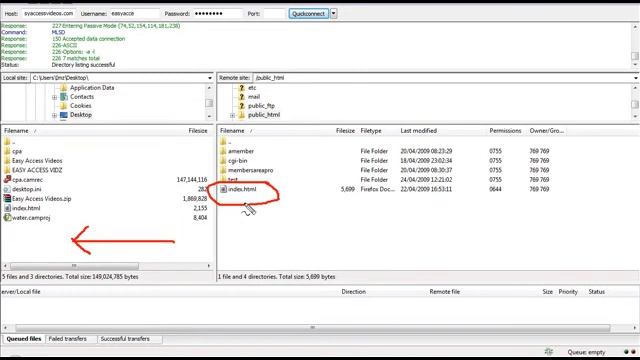Click the 'MLSD' command log entry
Image resolution: width=640 pixels, height=360 pixels.
click(58, 32)
